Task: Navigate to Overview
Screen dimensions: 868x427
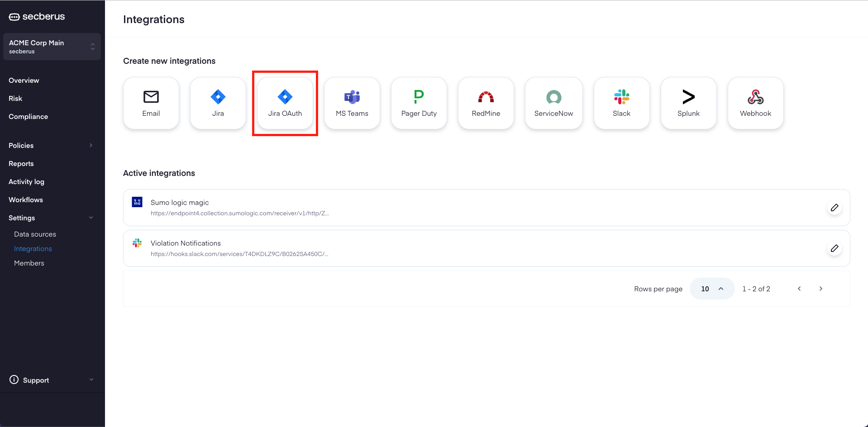Action: 24,81
